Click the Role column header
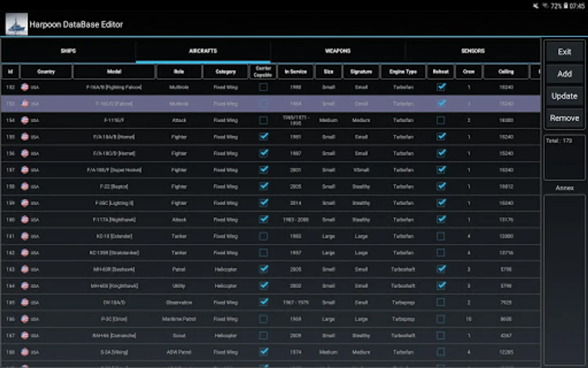588x368 pixels. coord(179,72)
